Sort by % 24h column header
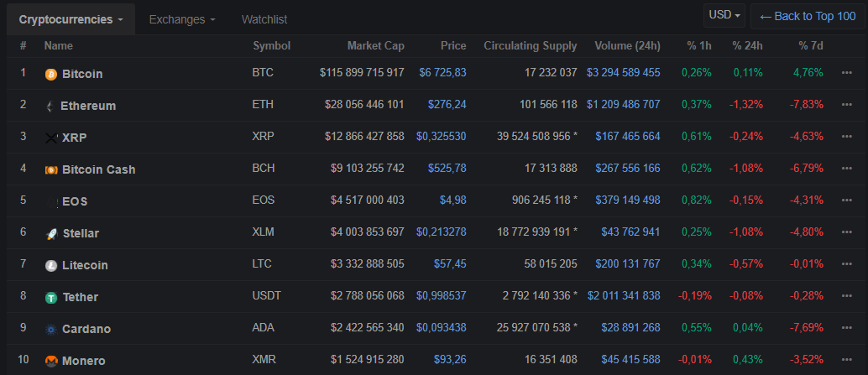The image size is (868, 375). pyautogui.click(x=746, y=45)
